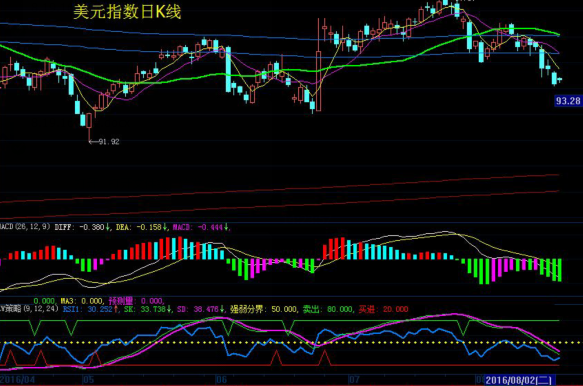
Task: Click the DEA: -0.158 value
Action: [141, 227]
